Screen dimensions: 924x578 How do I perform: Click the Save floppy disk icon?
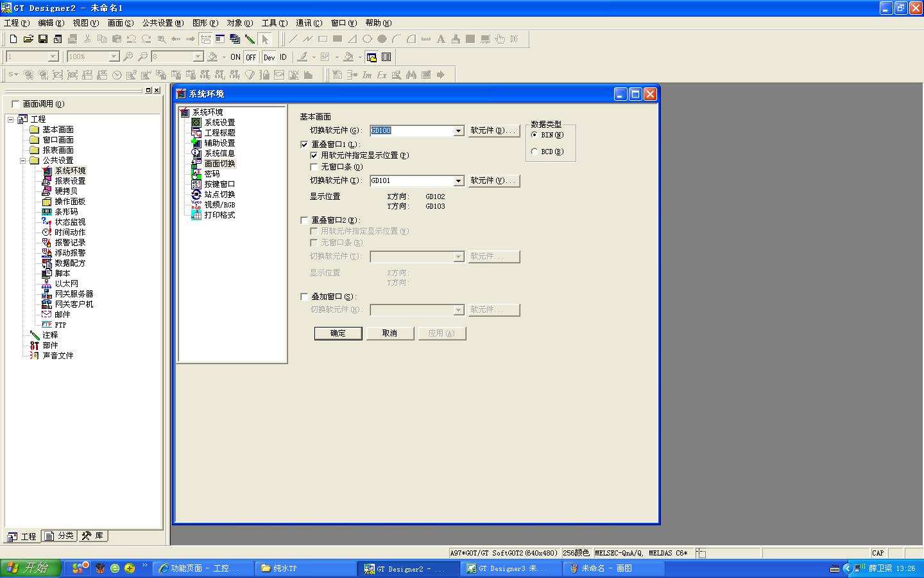[x=43, y=39]
